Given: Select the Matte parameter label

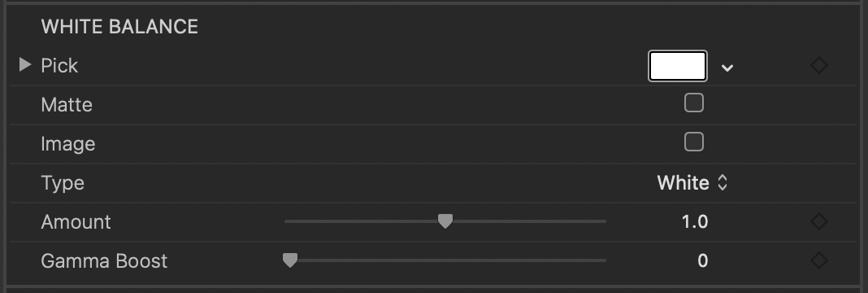Looking at the screenshot, I should [67, 105].
